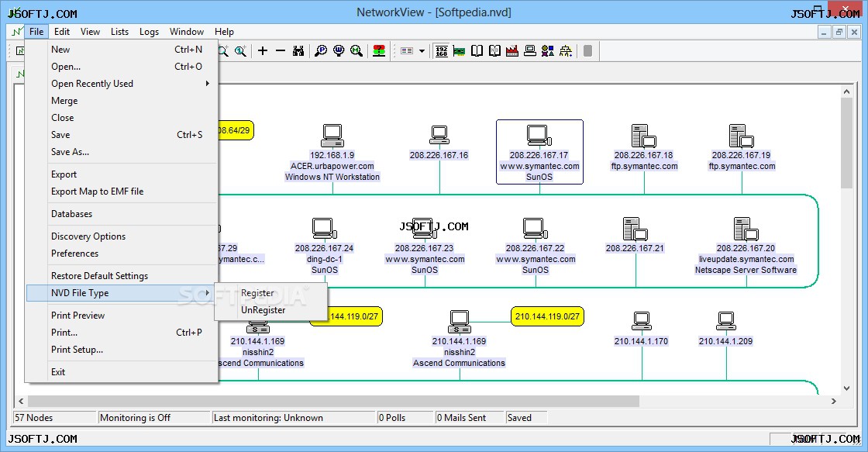
Task: Click the minus zoom-out toolbar icon
Action: (x=281, y=51)
